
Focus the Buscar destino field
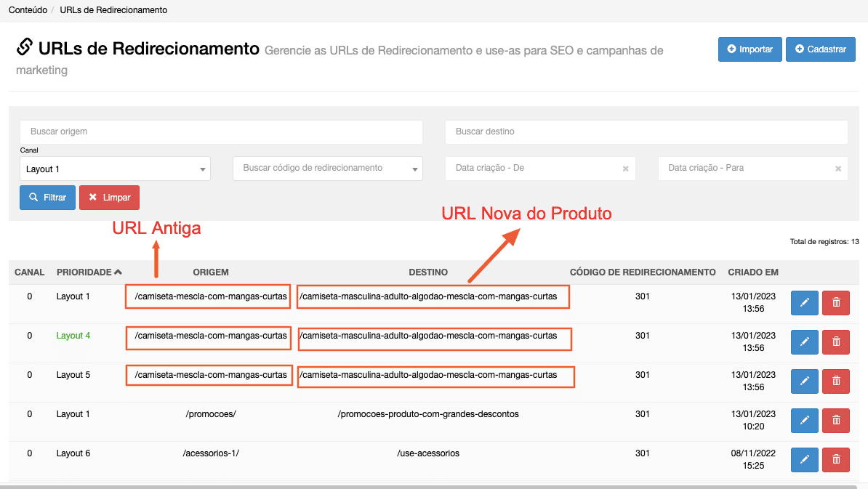[646, 132]
